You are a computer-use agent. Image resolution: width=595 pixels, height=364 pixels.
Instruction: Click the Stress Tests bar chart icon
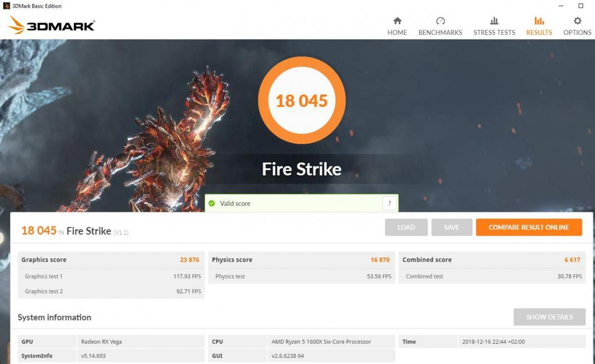494,21
